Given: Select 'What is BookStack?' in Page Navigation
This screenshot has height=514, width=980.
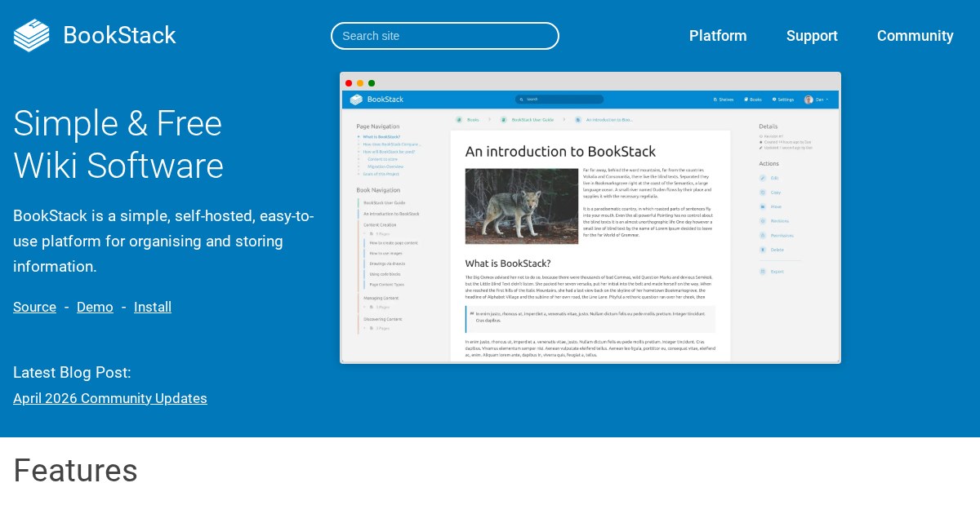Looking at the screenshot, I should tap(381, 137).
